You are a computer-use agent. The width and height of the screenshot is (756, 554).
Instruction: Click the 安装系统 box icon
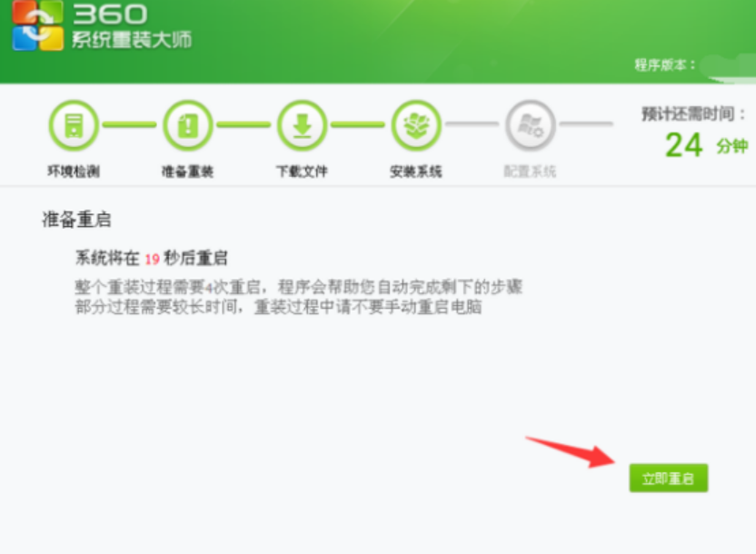(416, 125)
